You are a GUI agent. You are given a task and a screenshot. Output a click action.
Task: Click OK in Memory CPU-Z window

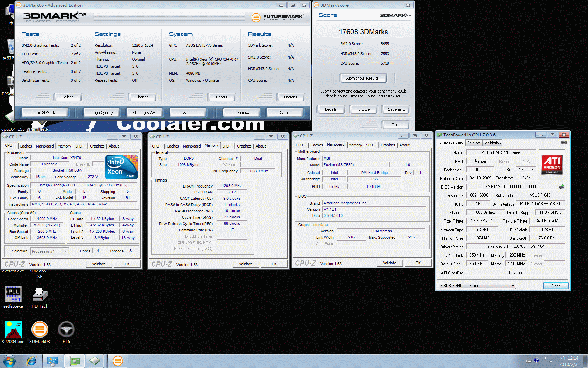click(274, 264)
